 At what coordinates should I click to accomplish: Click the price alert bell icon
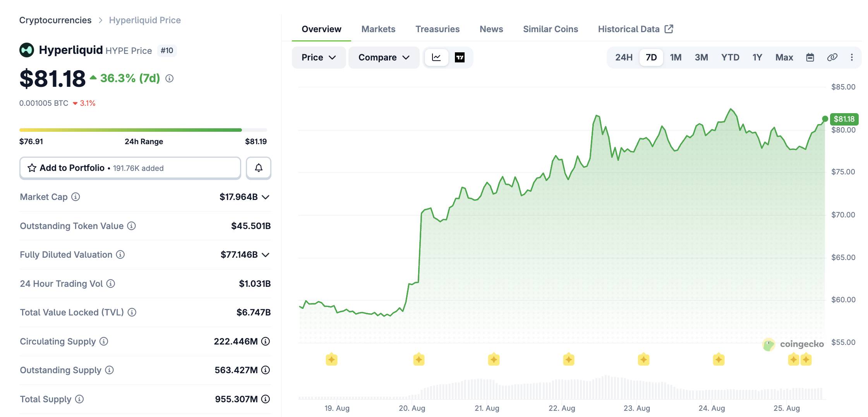(259, 168)
